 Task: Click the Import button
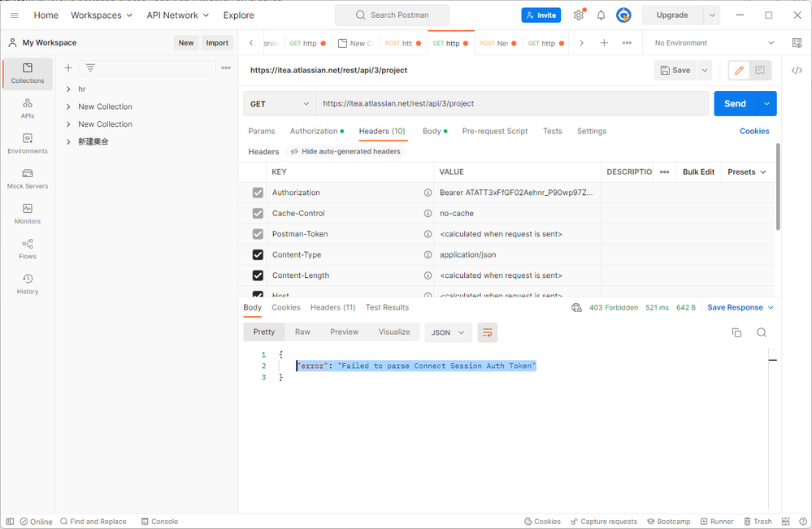pos(217,43)
